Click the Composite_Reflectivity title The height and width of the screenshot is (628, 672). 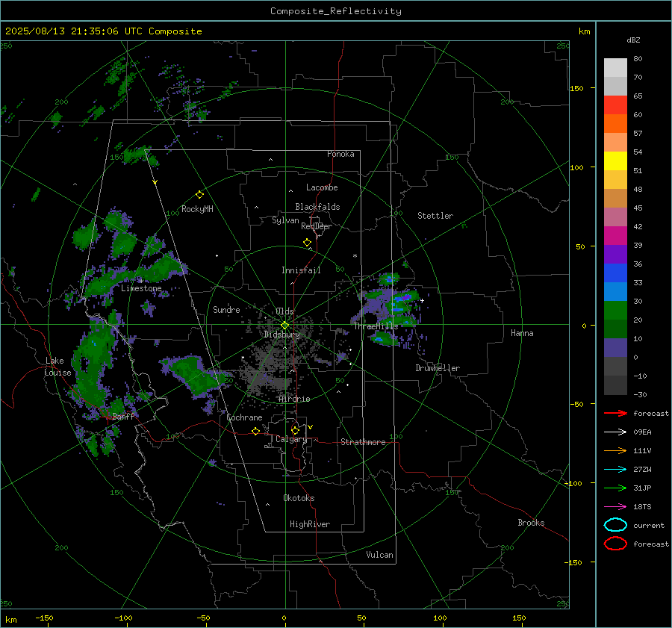point(335,11)
